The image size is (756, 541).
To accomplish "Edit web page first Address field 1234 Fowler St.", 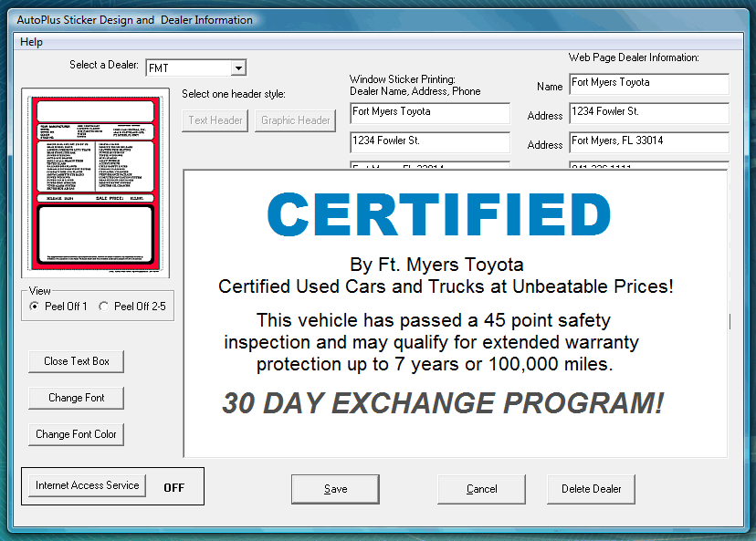I will 649,112.
